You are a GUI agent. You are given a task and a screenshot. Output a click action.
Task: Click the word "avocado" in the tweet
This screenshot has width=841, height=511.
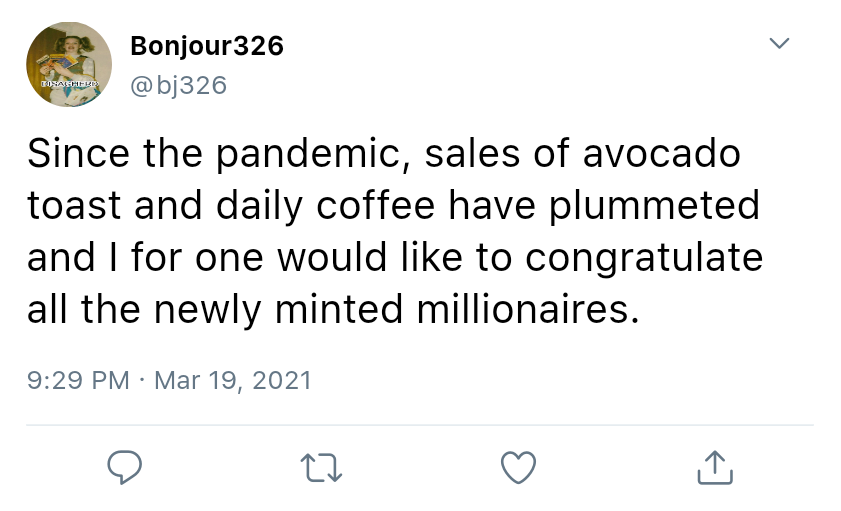[660, 155]
